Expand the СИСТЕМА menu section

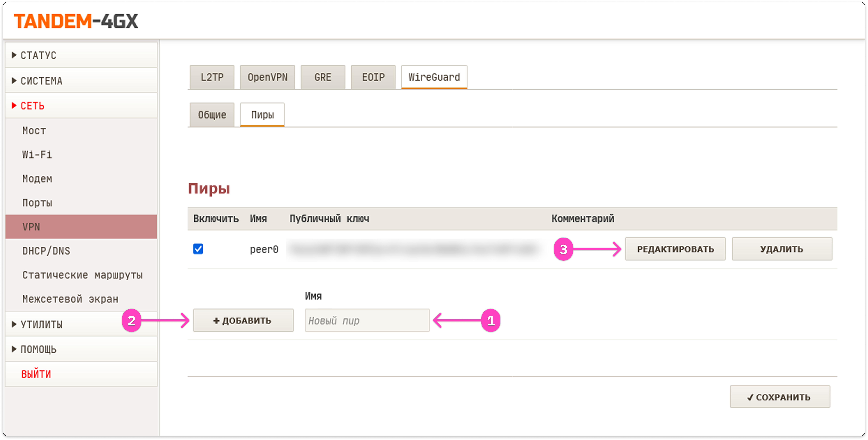41,81
